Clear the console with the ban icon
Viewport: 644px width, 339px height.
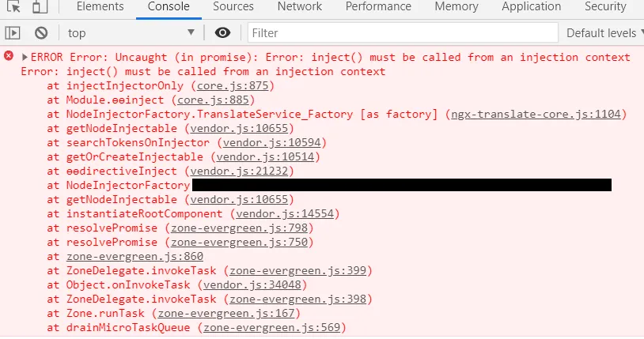(x=41, y=33)
